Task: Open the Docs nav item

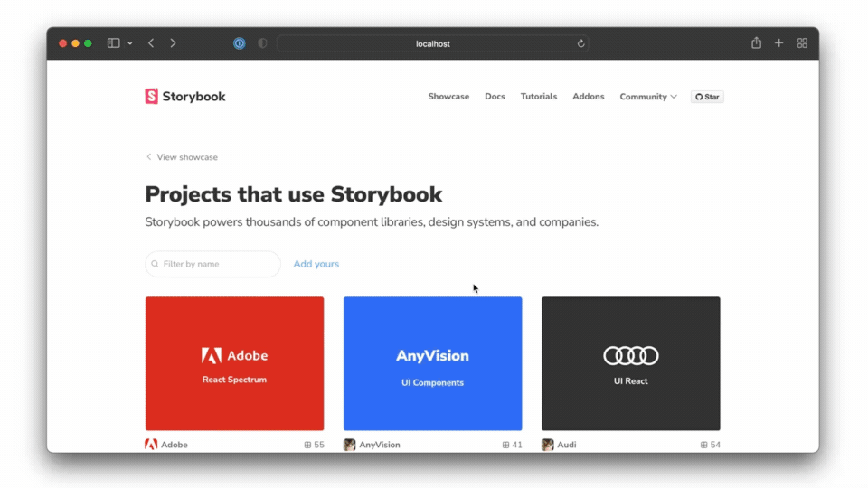Action: pyautogui.click(x=495, y=97)
